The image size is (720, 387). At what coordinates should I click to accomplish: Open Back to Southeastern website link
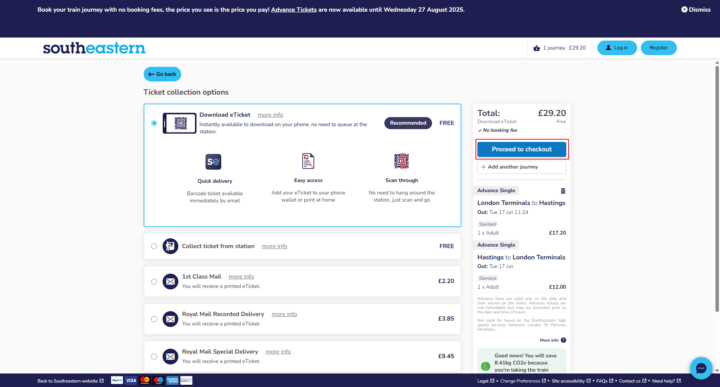tap(70, 381)
